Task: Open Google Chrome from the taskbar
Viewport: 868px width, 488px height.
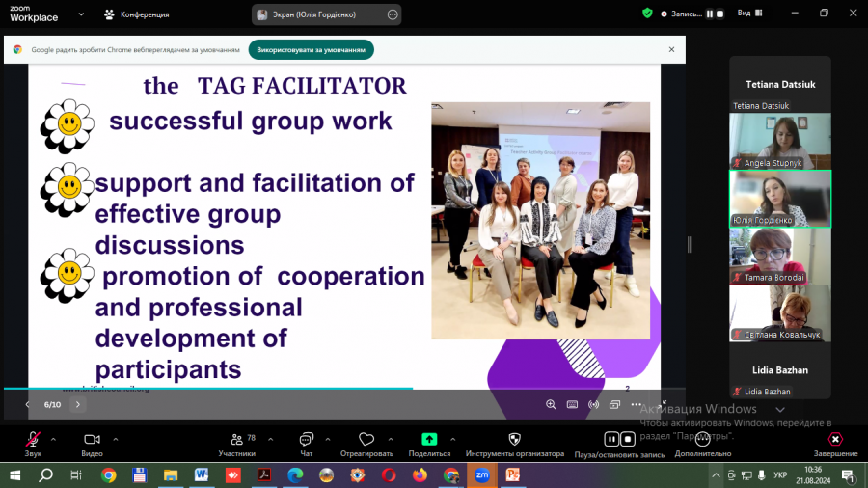Action: click(x=108, y=475)
